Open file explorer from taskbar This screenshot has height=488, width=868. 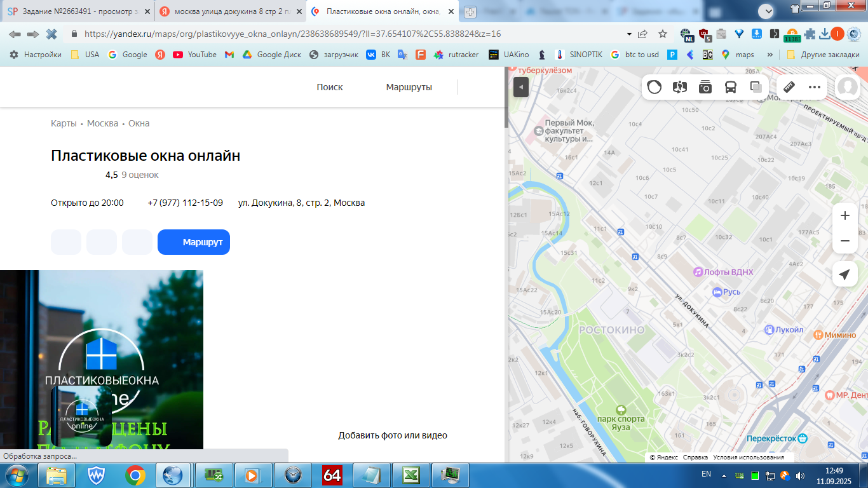click(57, 475)
